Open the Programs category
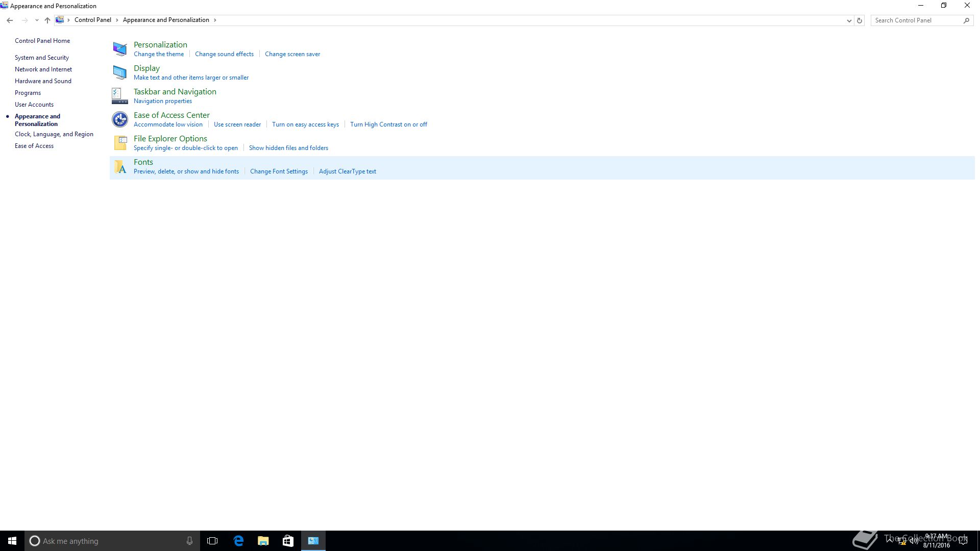The height and width of the screenshot is (551, 980). pyautogui.click(x=28, y=93)
